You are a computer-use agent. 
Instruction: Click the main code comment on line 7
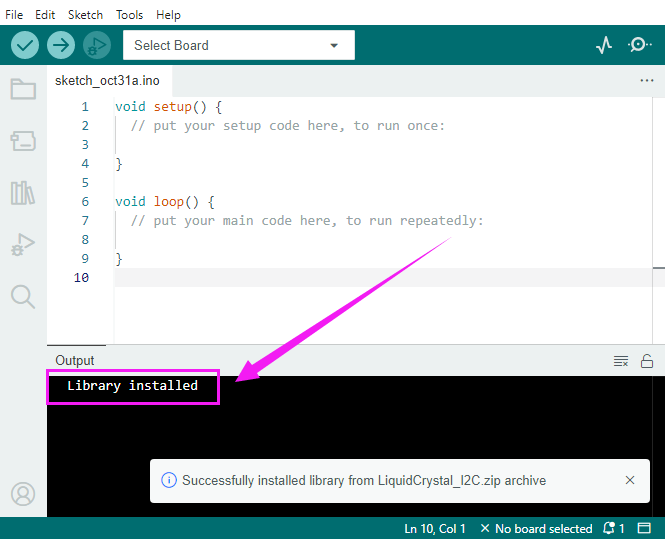[x=307, y=221]
